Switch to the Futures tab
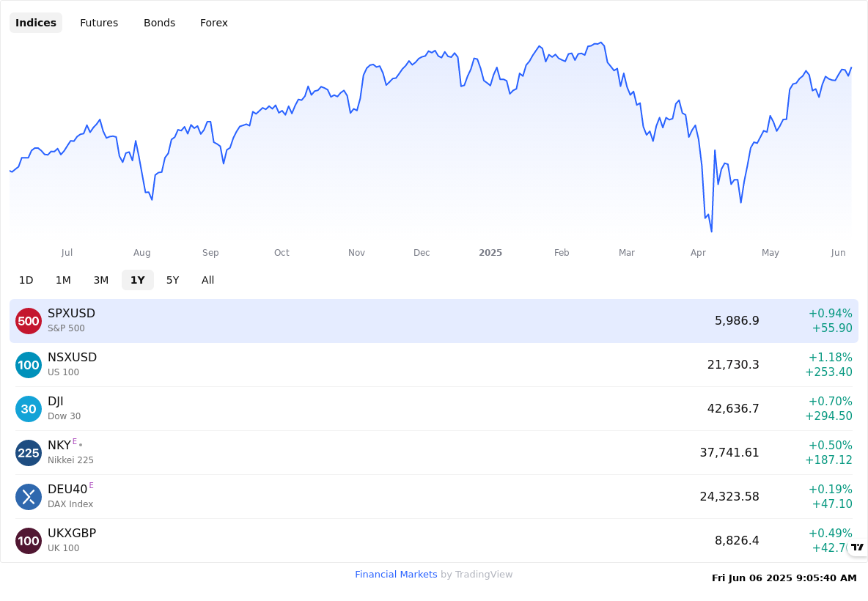The height and width of the screenshot is (601, 868). tap(99, 23)
